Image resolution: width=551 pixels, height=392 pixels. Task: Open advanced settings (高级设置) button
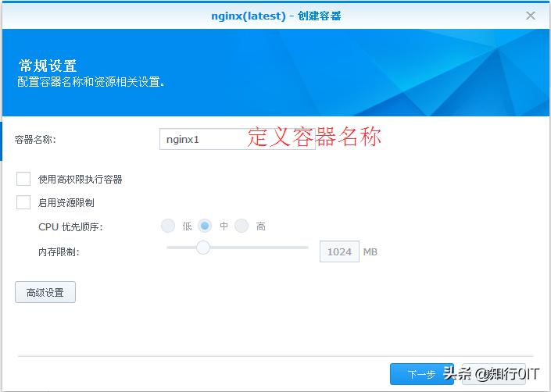point(45,292)
